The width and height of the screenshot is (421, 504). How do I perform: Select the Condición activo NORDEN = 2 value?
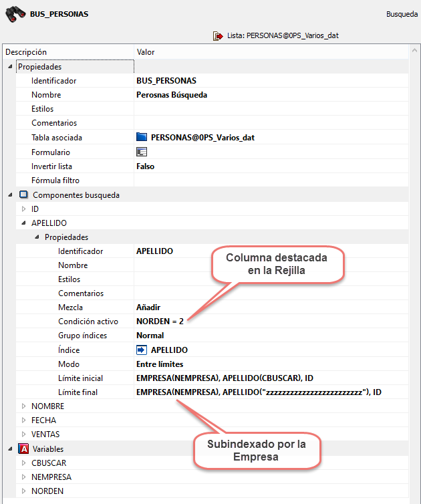pyautogui.click(x=160, y=322)
